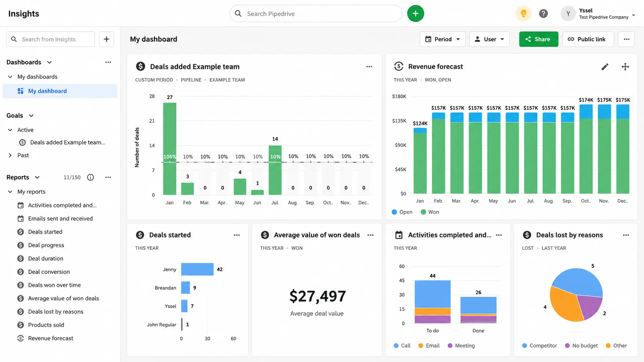This screenshot has width=644, height=362.
Task: Click the Deals lost by reasons dollar icon
Action: (527, 235)
